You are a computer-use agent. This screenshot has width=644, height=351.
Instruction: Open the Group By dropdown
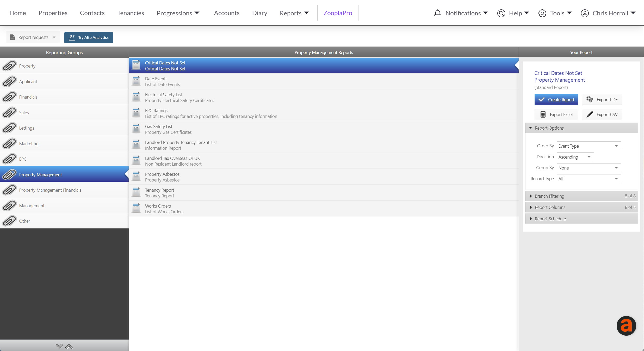click(589, 168)
